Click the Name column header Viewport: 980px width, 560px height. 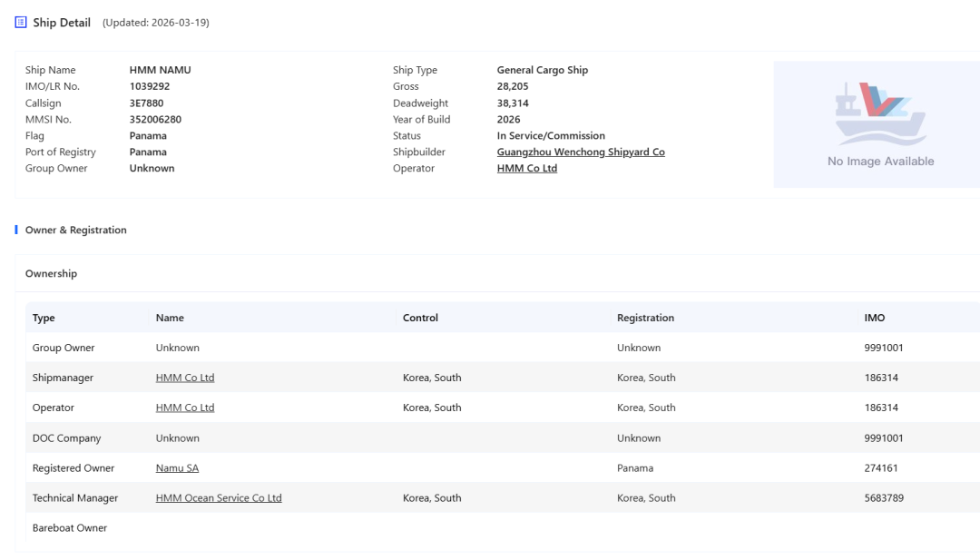pyautogui.click(x=170, y=318)
